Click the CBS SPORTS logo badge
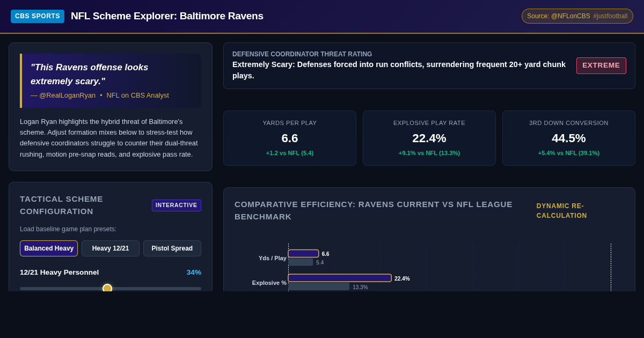644x338 pixels. click(38, 16)
